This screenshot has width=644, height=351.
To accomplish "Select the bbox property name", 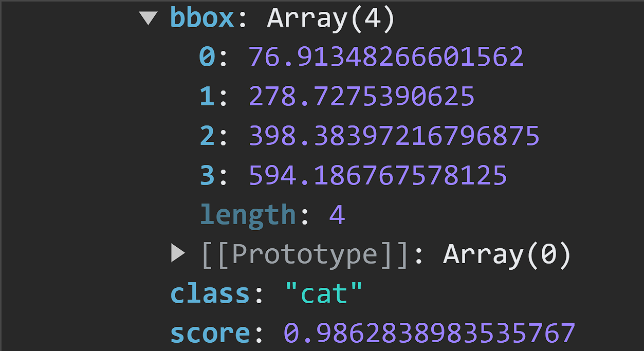I will coord(203,18).
